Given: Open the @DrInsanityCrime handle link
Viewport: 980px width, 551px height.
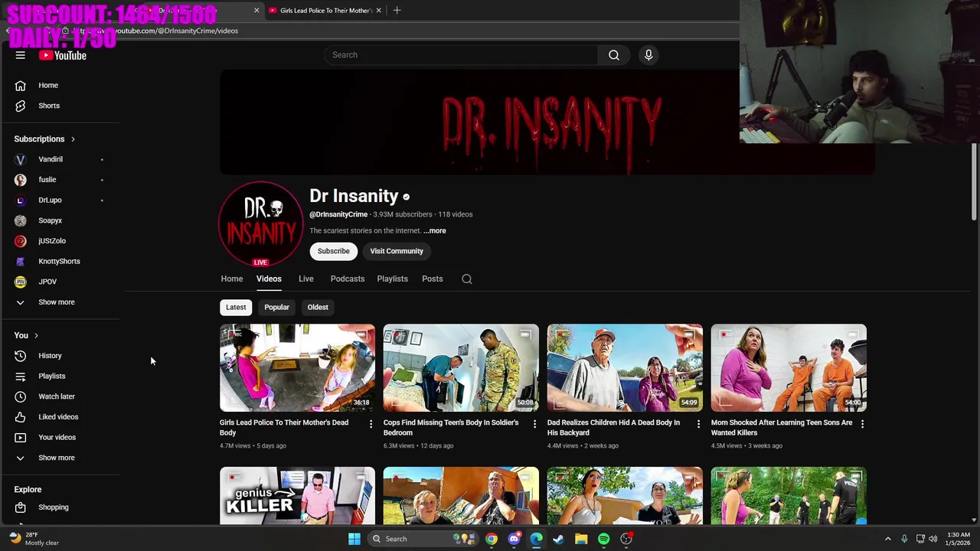Looking at the screenshot, I should tap(338, 214).
